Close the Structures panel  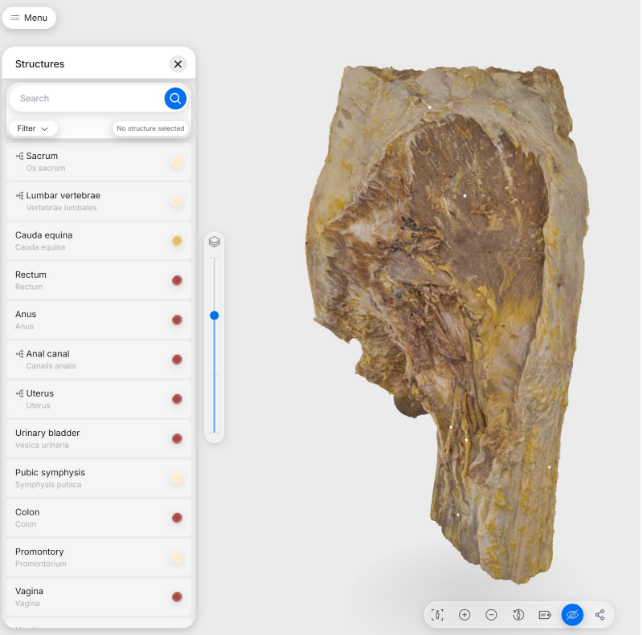(x=178, y=64)
